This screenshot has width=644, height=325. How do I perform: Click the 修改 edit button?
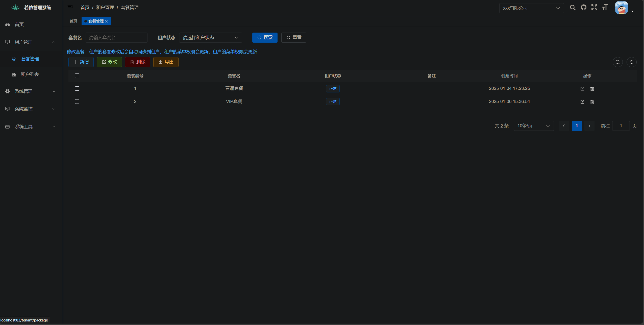click(x=109, y=62)
